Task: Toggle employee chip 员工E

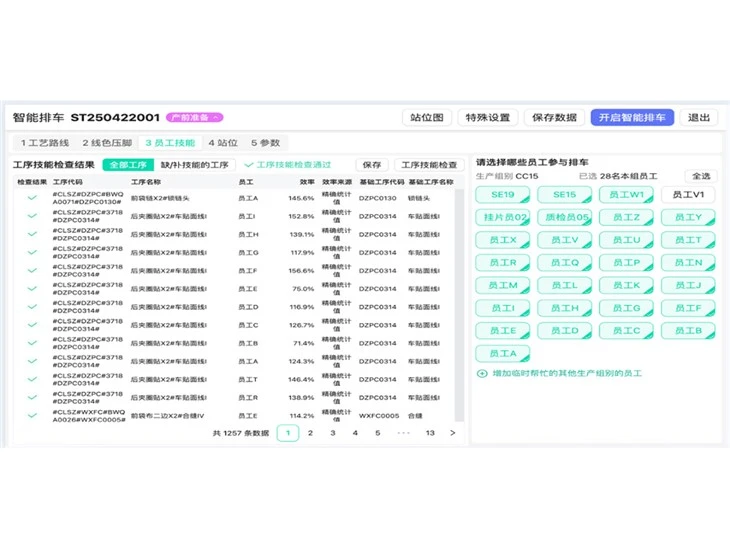Action: coord(502,331)
